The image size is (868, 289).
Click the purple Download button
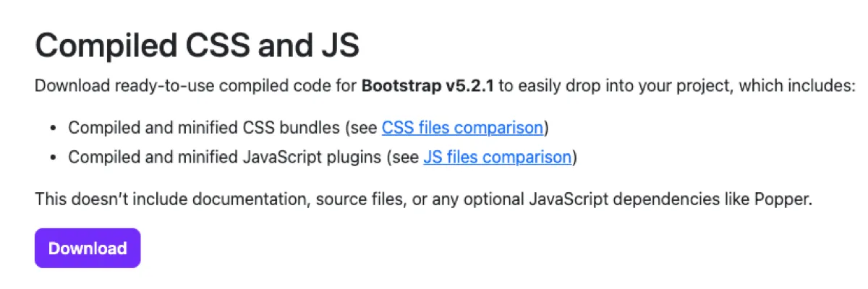[88, 249]
